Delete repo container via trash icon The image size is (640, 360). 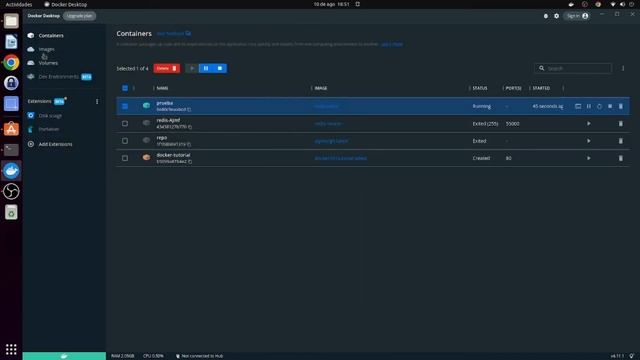pos(620,141)
